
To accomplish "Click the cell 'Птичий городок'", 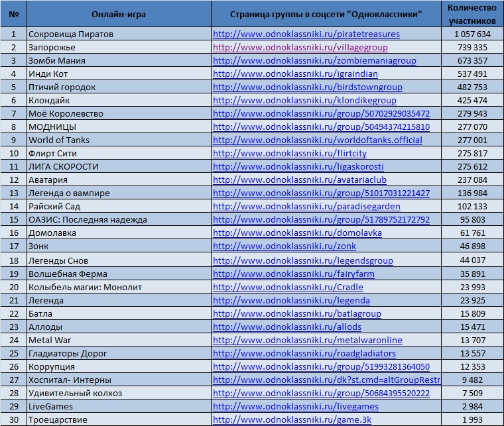I will 119,87.
